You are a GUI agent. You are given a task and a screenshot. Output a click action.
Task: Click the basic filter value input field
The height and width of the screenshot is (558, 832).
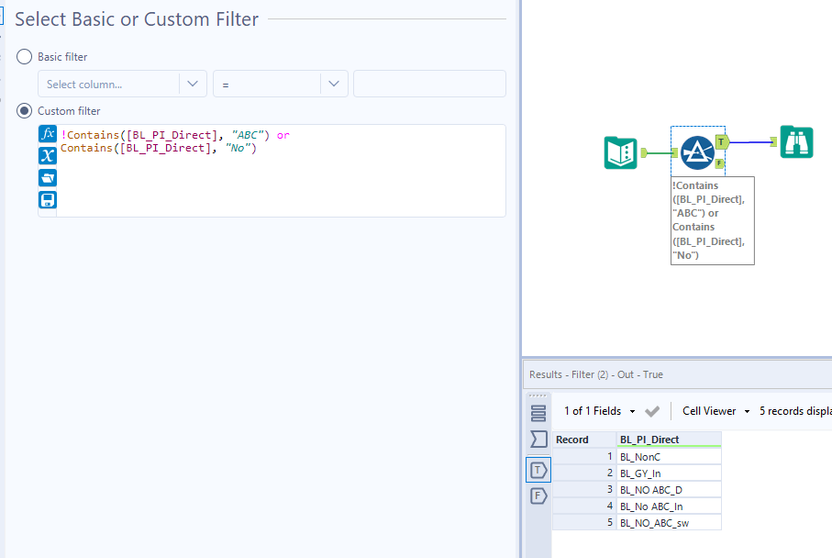point(429,84)
